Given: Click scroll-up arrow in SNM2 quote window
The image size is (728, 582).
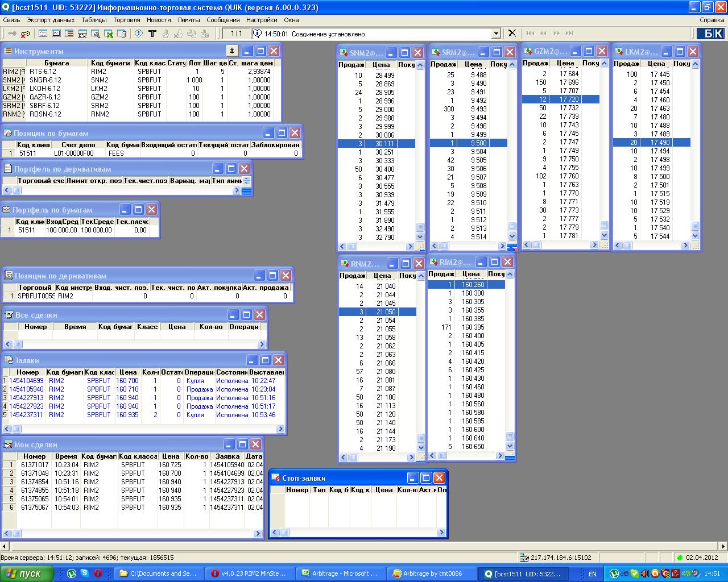Looking at the screenshot, I should pyautogui.click(x=420, y=65).
